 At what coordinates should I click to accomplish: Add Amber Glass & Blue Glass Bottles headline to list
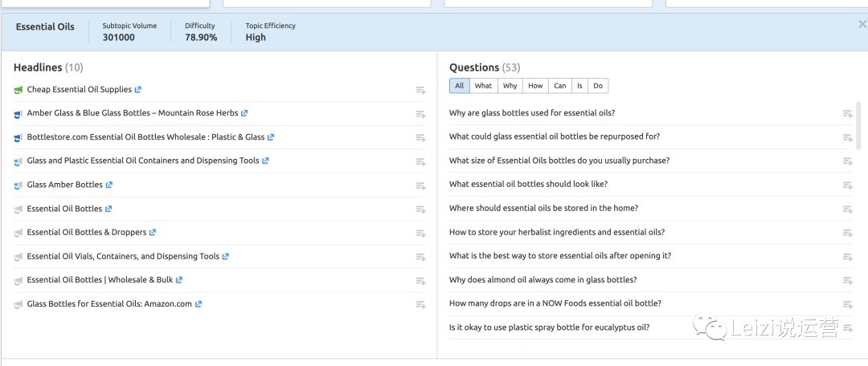(x=420, y=114)
